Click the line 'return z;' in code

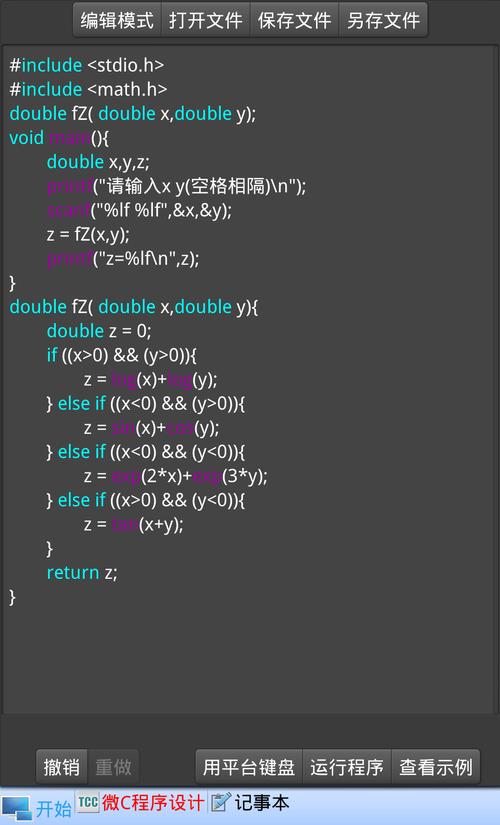point(82,572)
